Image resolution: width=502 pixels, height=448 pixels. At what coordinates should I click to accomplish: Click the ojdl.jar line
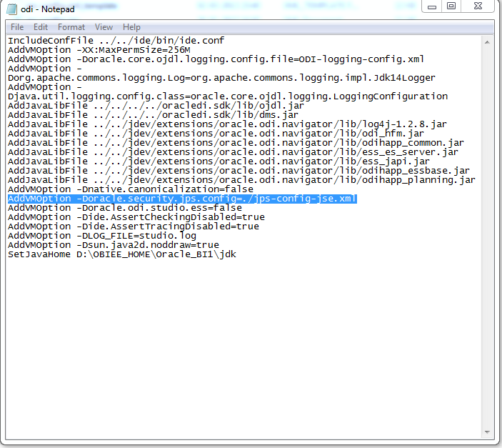156,106
